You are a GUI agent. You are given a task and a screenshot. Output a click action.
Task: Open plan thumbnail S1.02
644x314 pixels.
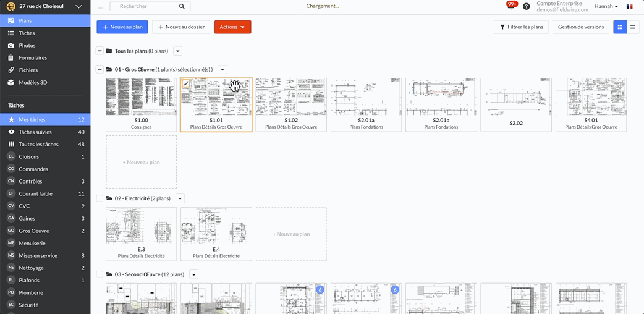click(291, 105)
